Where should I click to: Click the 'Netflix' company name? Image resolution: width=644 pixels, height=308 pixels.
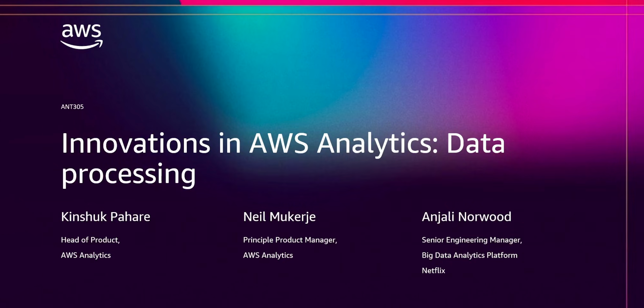[x=433, y=271]
